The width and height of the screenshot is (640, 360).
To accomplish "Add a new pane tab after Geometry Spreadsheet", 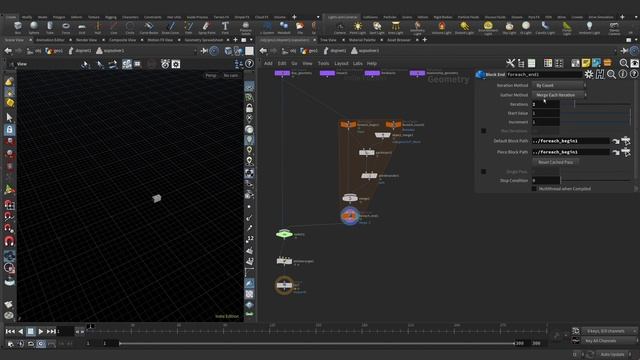I will click(x=236, y=40).
